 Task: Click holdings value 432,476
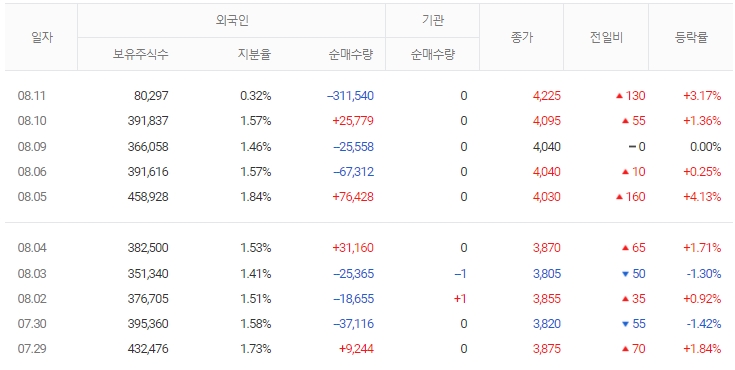(x=148, y=349)
